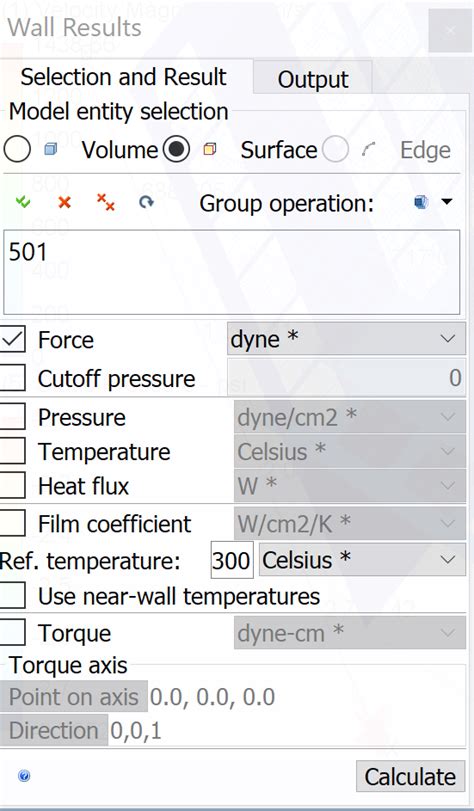This screenshot has width=474, height=811.
Task: Enable the Cutoff pressure checkbox
Action: click(x=12, y=378)
